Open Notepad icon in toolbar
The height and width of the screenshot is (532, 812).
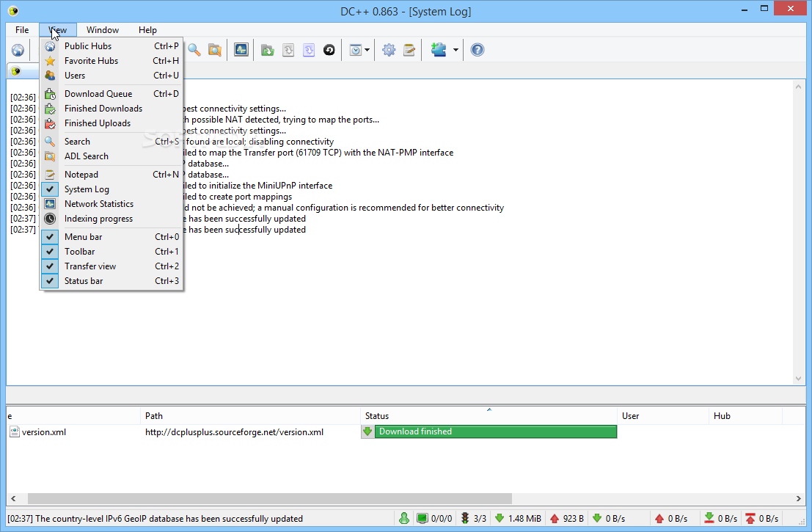point(409,50)
